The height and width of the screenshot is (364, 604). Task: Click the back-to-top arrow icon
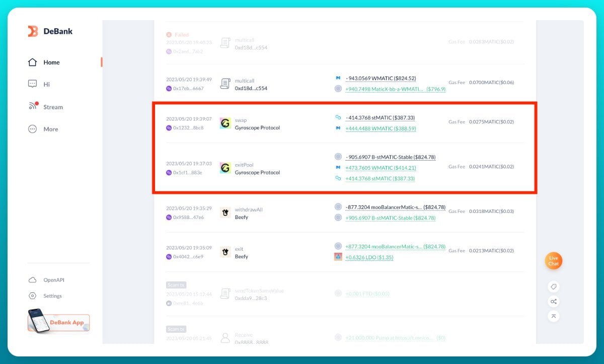coord(553,316)
